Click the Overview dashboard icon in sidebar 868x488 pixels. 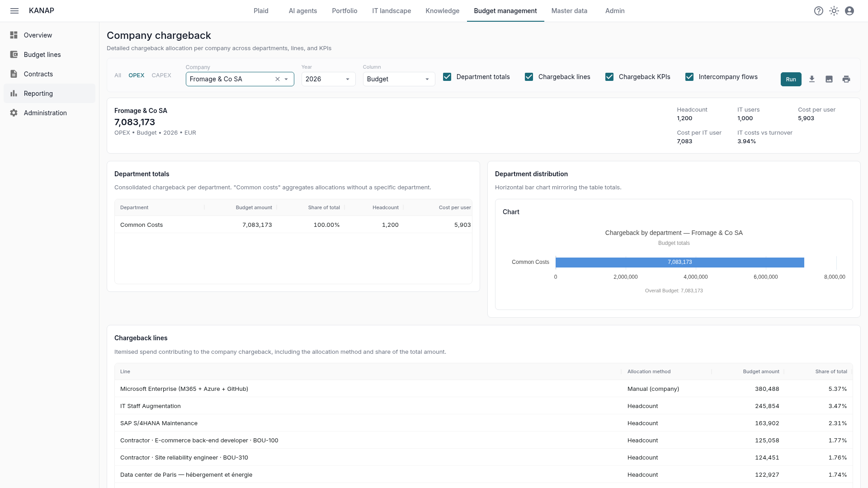pos(14,35)
